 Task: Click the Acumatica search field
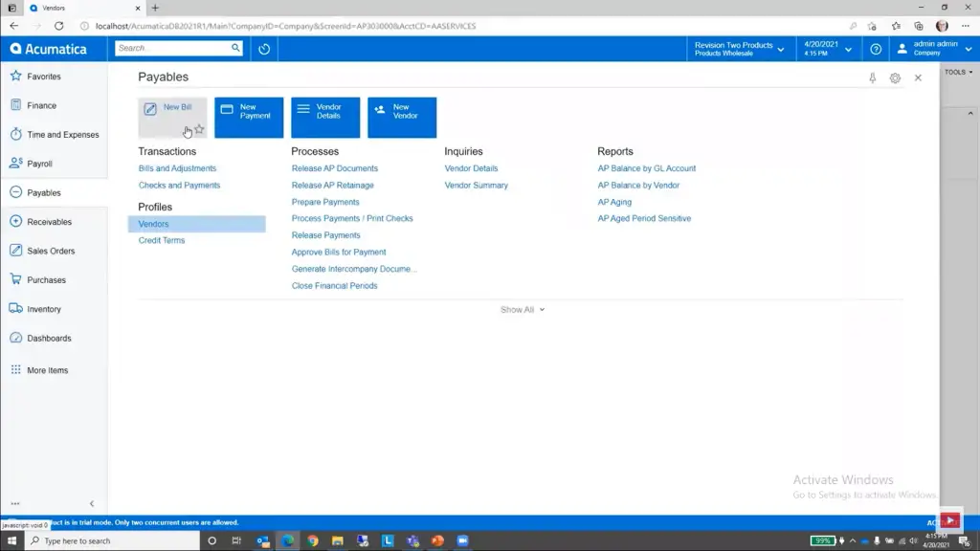(173, 48)
